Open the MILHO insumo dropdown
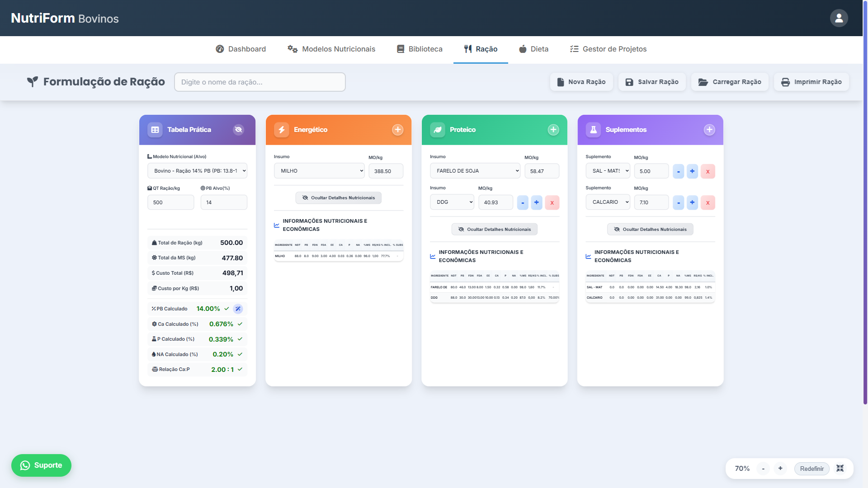868x488 pixels. coord(319,171)
